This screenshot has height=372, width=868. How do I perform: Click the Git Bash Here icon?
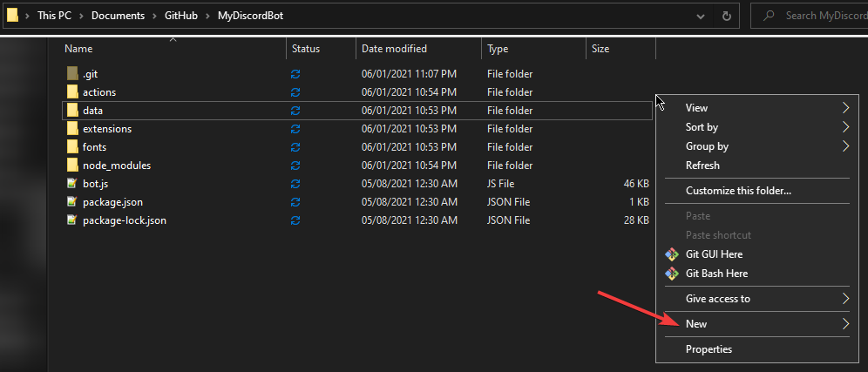click(671, 274)
